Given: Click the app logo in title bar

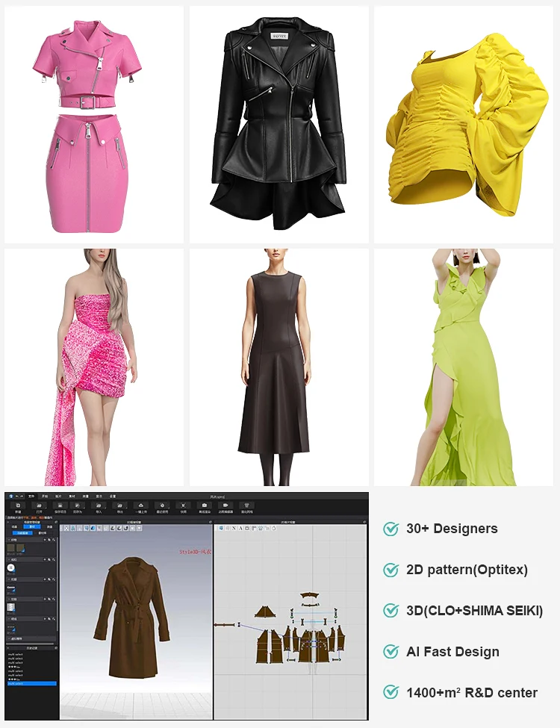Looking at the screenshot, I should 10,497.
